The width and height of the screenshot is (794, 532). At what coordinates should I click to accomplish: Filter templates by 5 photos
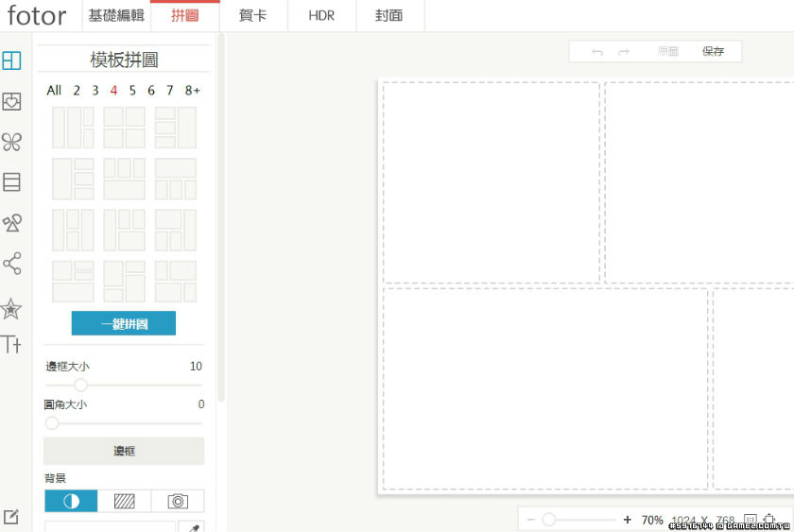tap(132, 91)
